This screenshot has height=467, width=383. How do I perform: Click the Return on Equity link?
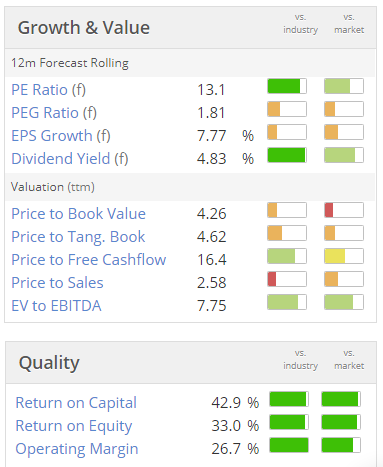pos(74,426)
